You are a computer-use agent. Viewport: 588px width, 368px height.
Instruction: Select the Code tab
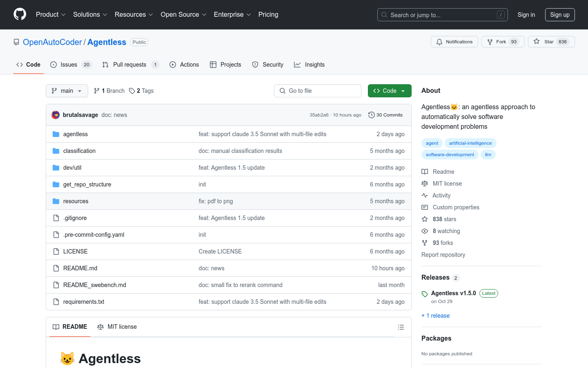[x=28, y=65]
